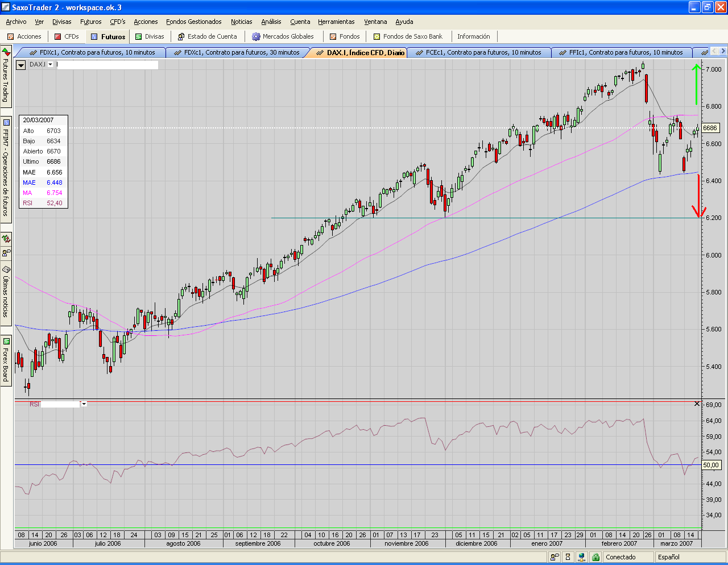Click the Forex Board sidebar icon

(6, 341)
